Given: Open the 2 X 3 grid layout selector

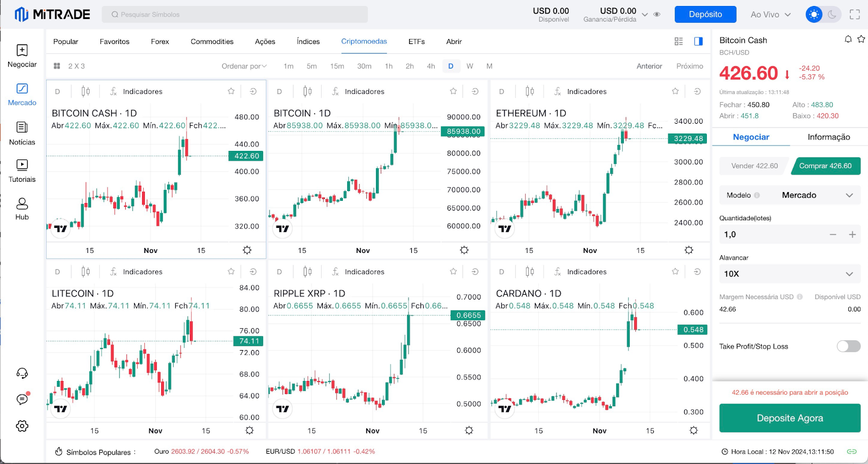Looking at the screenshot, I should click(x=69, y=66).
